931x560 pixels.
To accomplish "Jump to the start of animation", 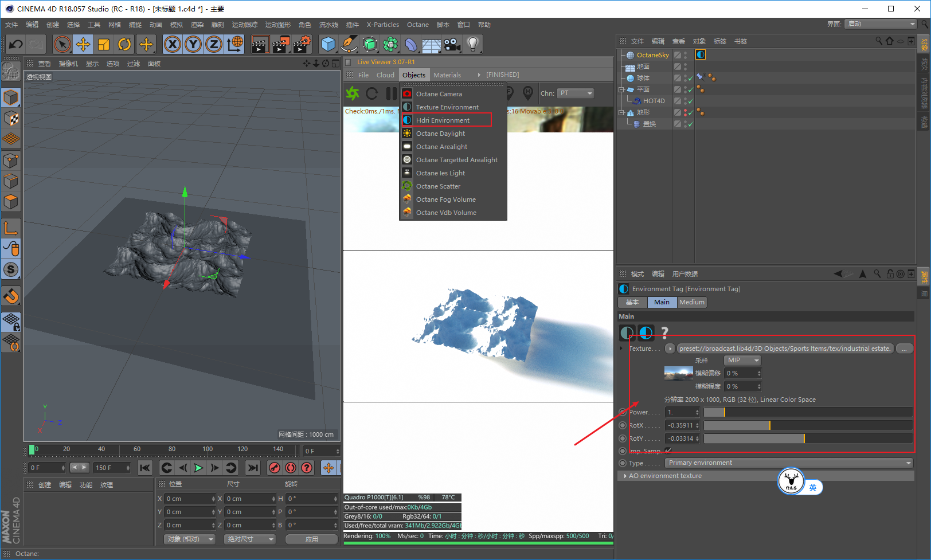I will point(145,468).
